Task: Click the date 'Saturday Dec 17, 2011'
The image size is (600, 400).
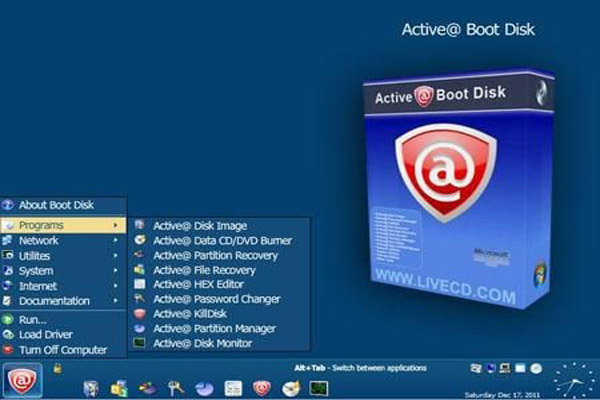Action: [502, 395]
